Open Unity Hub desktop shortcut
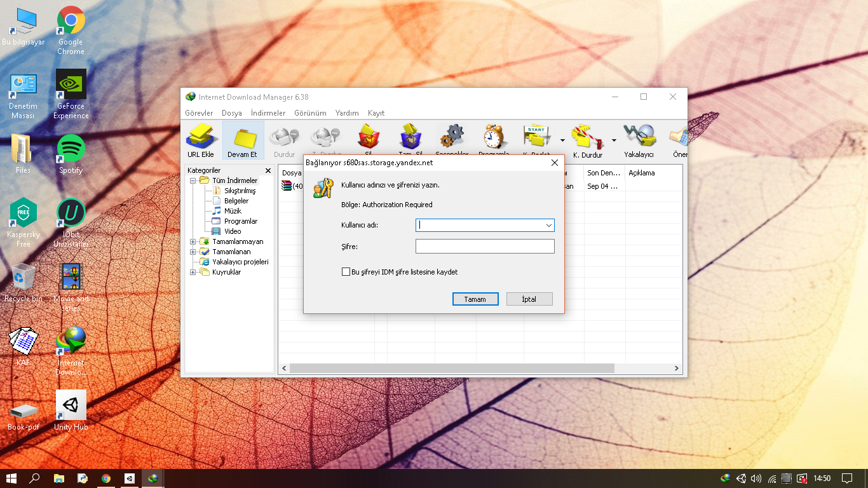This screenshot has height=488, width=868. tap(71, 410)
